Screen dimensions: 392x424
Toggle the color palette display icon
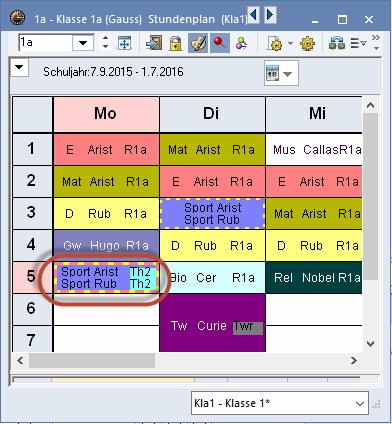pos(198,43)
